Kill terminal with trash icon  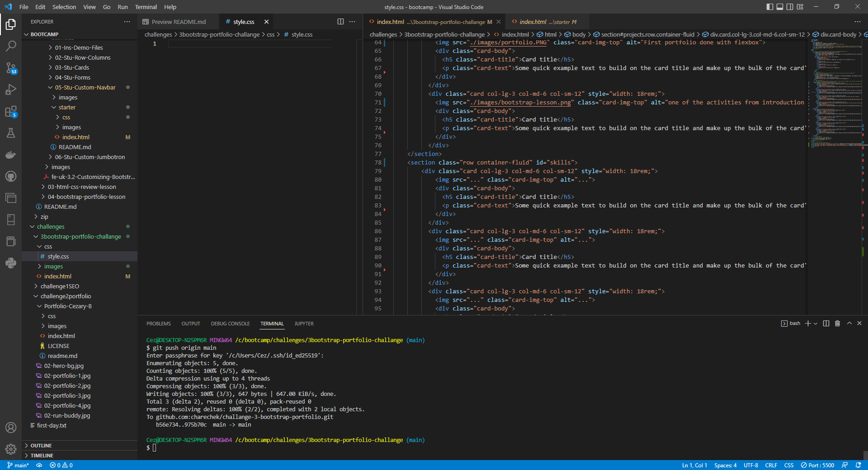[837, 324]
